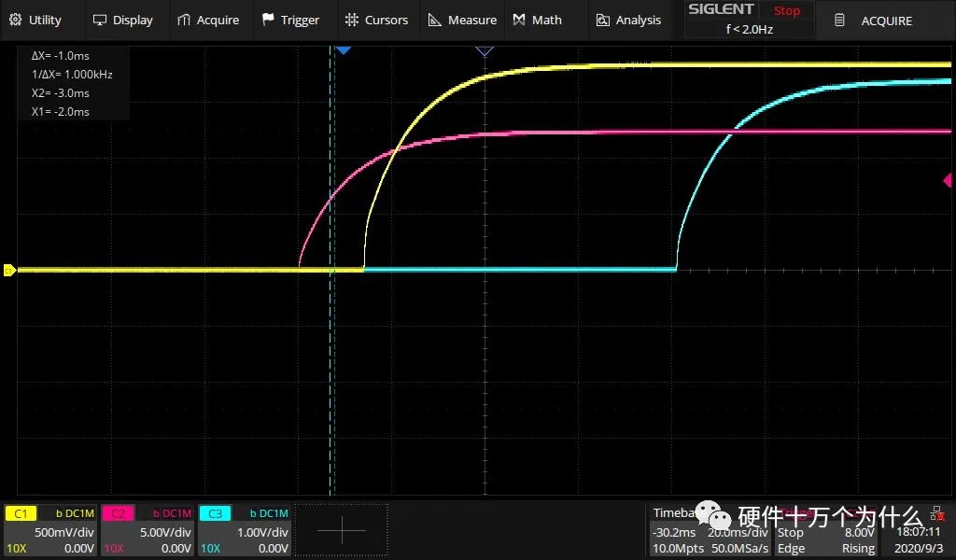Open the Math menu
This screenshot has width=956, height=560.
[538, 20]
